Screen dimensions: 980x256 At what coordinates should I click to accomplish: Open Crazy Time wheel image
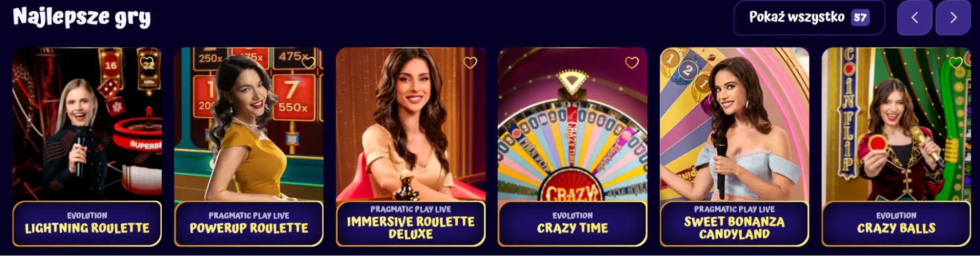coord(572,124)
